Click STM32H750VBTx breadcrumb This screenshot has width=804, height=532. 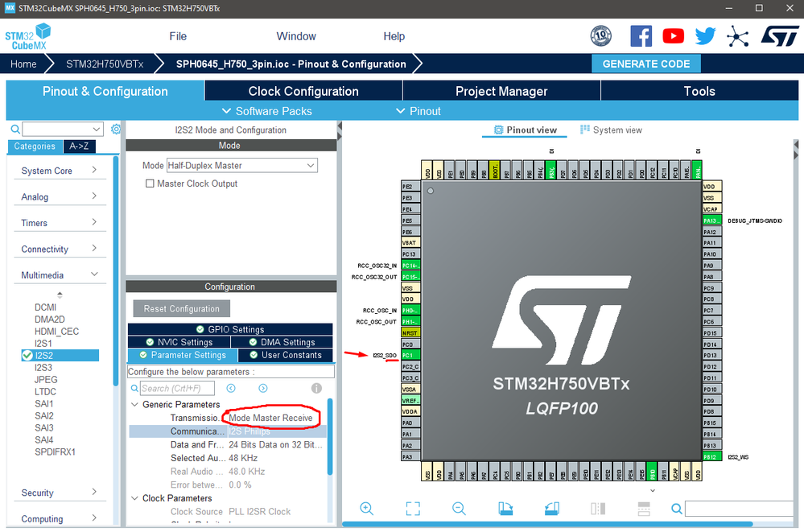105,64
